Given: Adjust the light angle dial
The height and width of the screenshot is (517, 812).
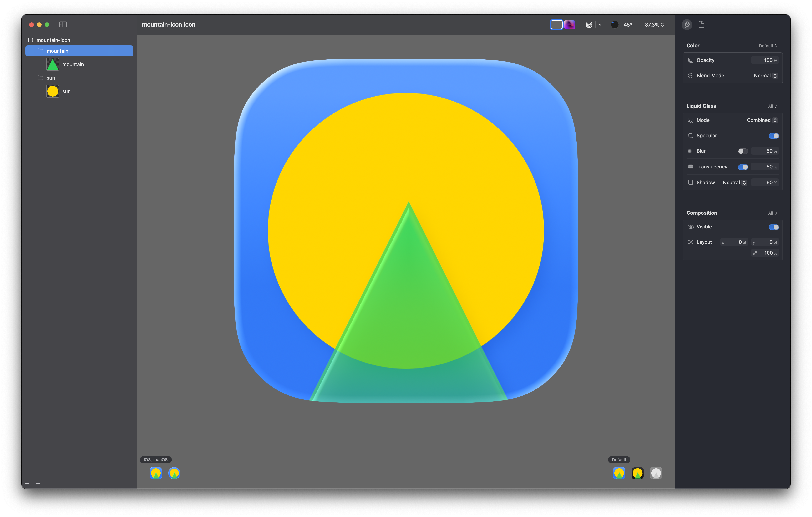Looking at the screenshot, I should [615, 25].
